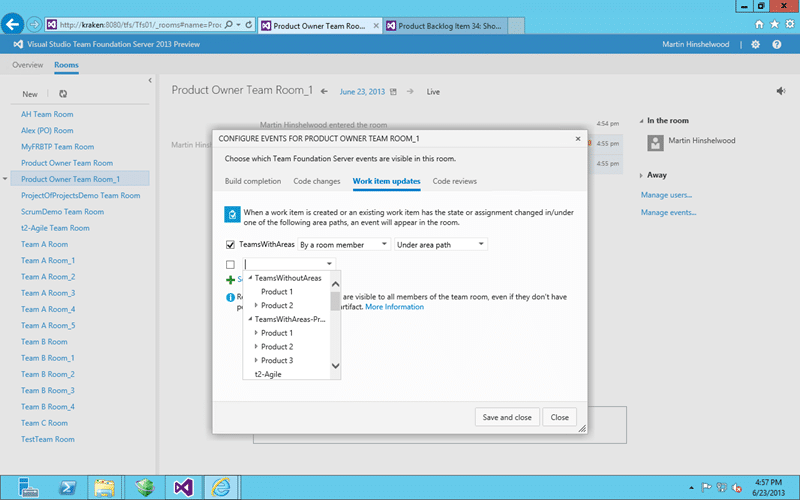Viewport: 800px width, 500px height.
Task: Toggle the room sound speaker icon
Action: click(x=781, y=91)
